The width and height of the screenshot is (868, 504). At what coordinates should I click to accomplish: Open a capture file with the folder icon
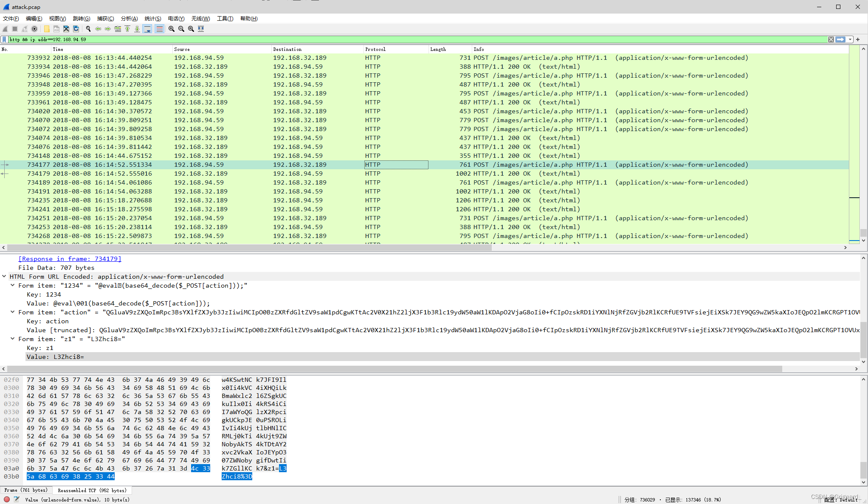click(x=47, y=29)
